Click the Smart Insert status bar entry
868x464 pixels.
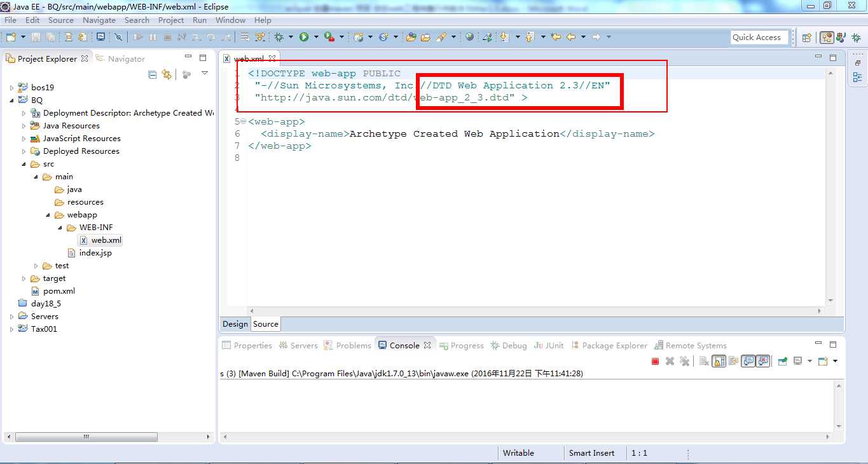click(x=591, y=453)
